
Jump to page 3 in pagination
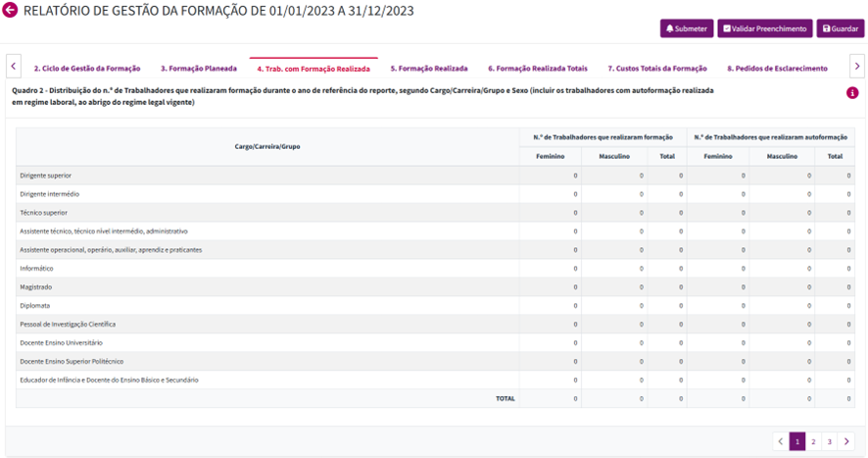point(830,442)
